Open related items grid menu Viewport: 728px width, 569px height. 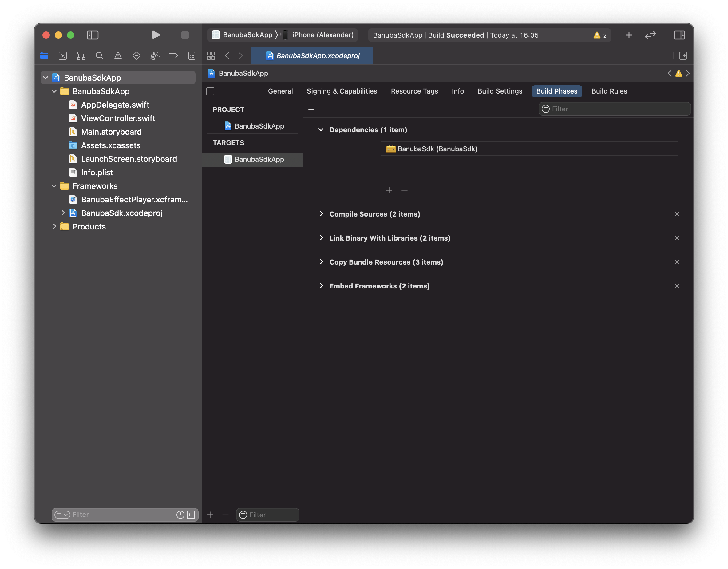pos(211,56)
